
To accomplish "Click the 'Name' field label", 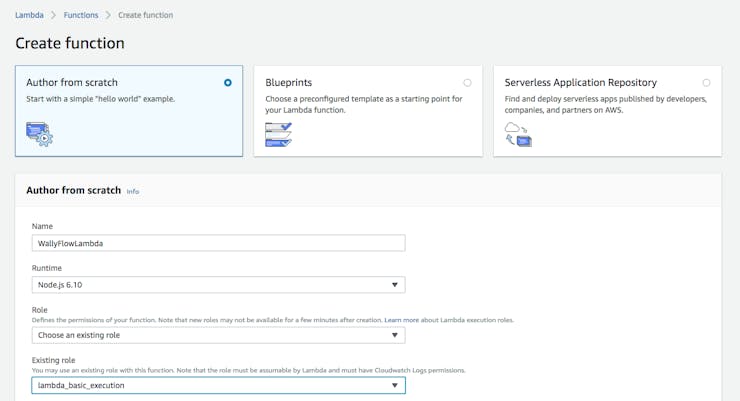I will point(42,226).
